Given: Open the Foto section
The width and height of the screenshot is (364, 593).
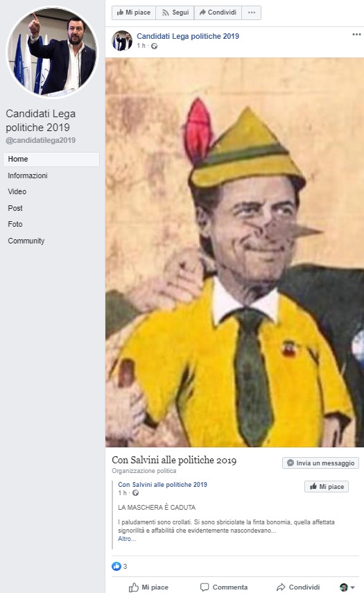Looking at the screenshot, I should tap(15, 224).
